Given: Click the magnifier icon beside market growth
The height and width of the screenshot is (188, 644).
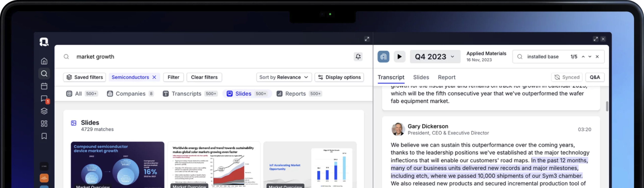Looking at the screenshot, I should (66, 57).
